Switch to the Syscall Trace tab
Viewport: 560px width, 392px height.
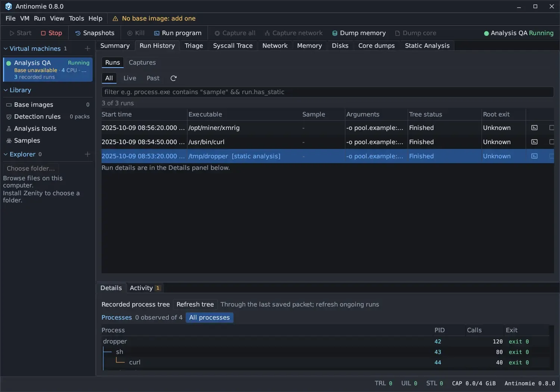click(233, 46)
